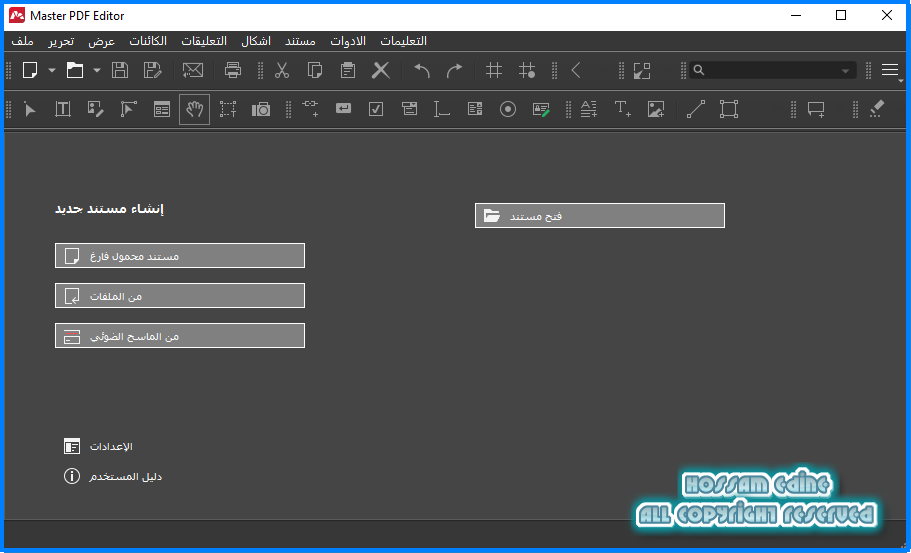Viewport: 911px width, 553px height.
Task: Select the Radio Button form tool
Action: click(508, 109)
